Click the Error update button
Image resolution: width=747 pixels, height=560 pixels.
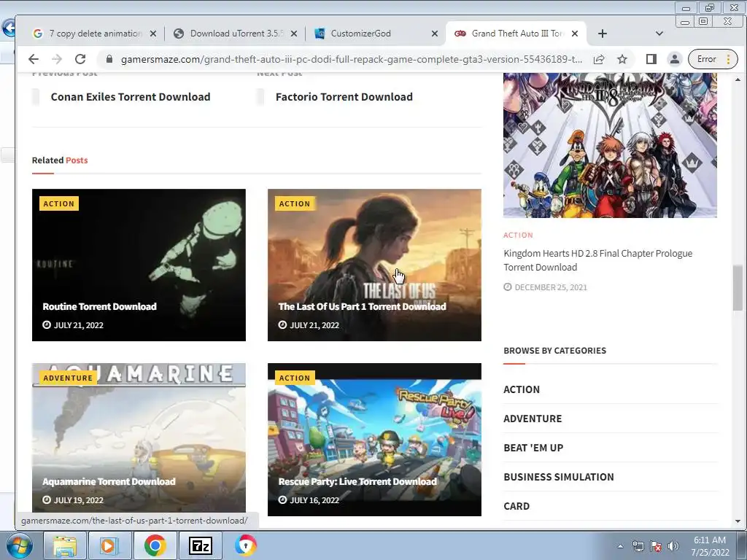click(x=713, y=59)
